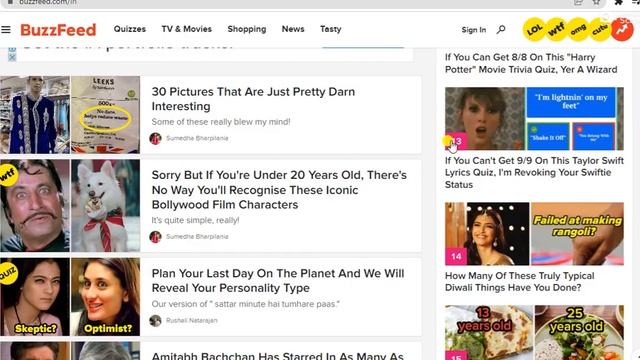Select the omg badge
Image resolution: width=640 pixels, height=360 pixels.
click(x=578, y=29)
